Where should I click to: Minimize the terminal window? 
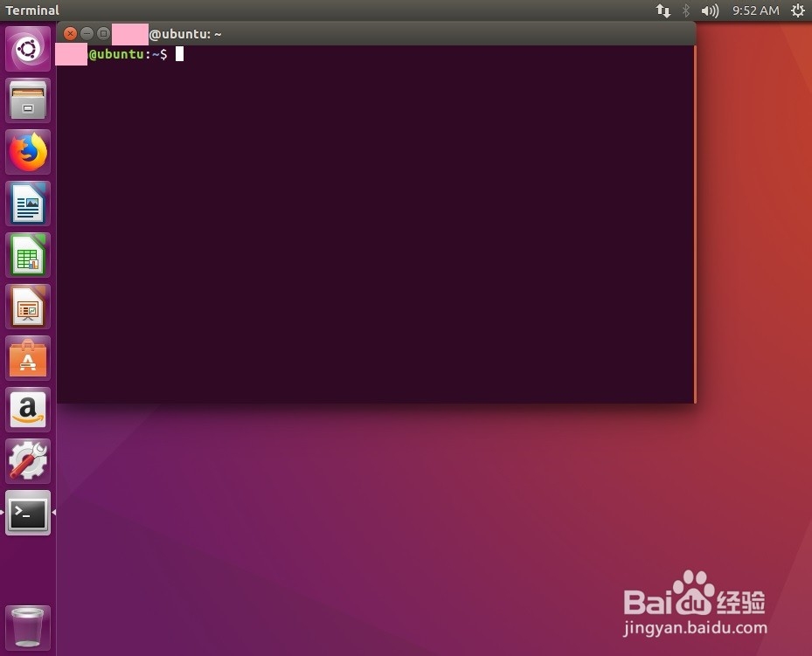point(87,33)
